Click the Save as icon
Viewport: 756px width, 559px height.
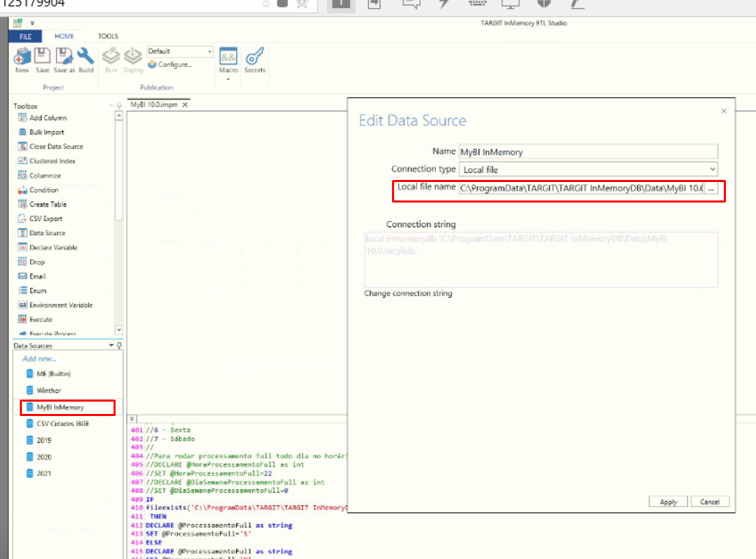[x=64, y=56]
